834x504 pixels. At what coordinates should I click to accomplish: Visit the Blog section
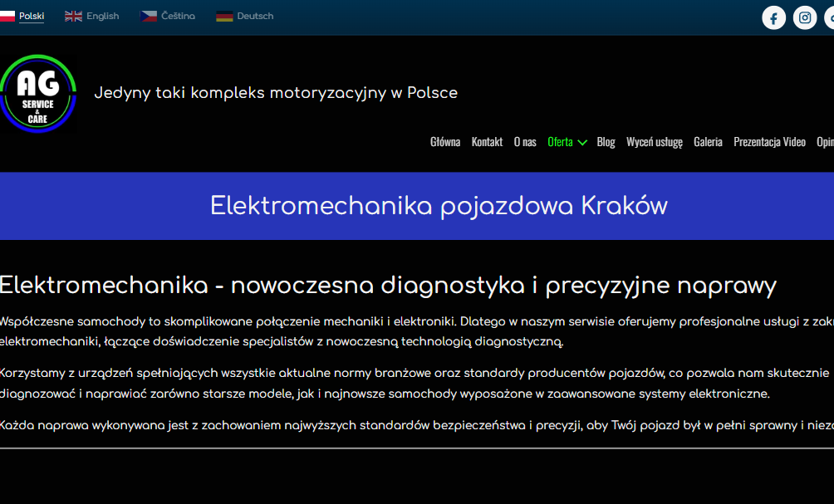[x=606, y=142]
